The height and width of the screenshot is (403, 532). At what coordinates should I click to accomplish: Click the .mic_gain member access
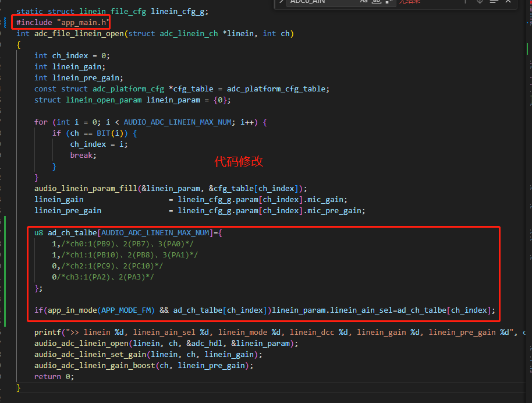pos(325,200)
